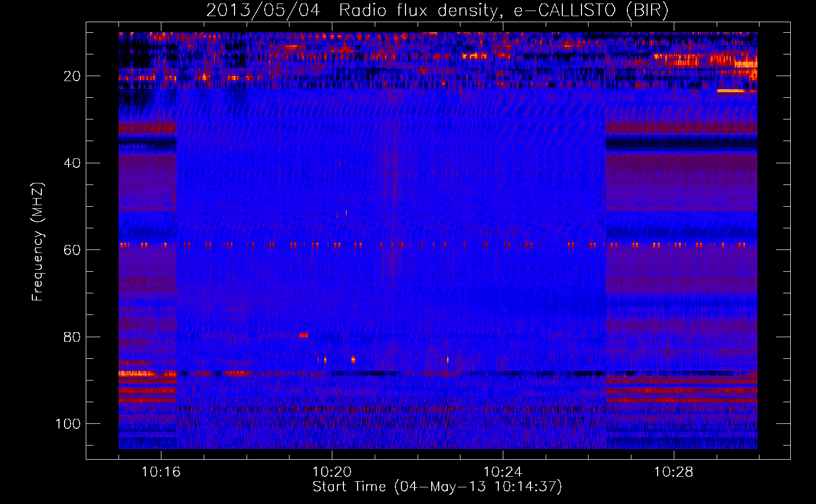Image resolution: width=816 pixels, height=504 pixels.
Task: Click the 10:24 time tick label
Action: click(x=503, y=472)
